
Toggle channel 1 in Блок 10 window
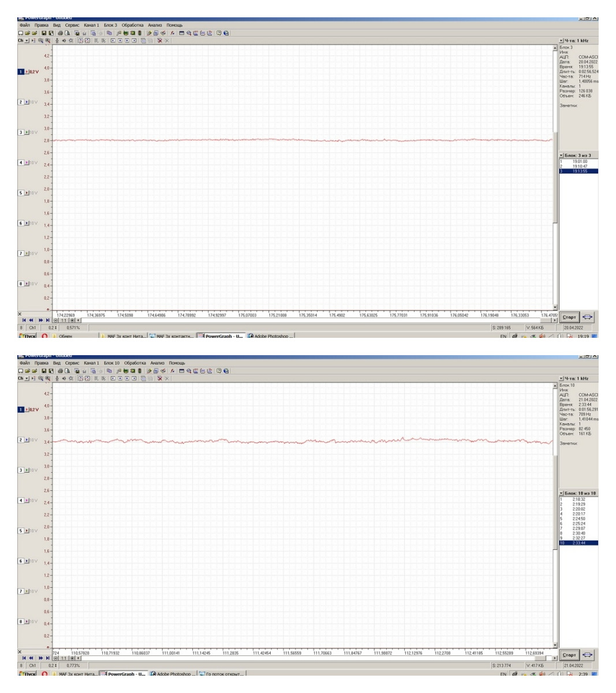point(21,409)
